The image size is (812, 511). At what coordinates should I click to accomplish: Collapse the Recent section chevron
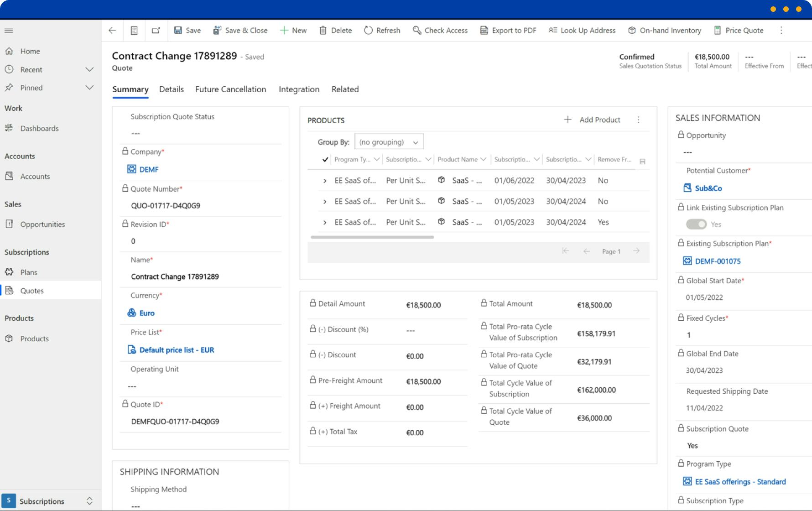point(89,69)
